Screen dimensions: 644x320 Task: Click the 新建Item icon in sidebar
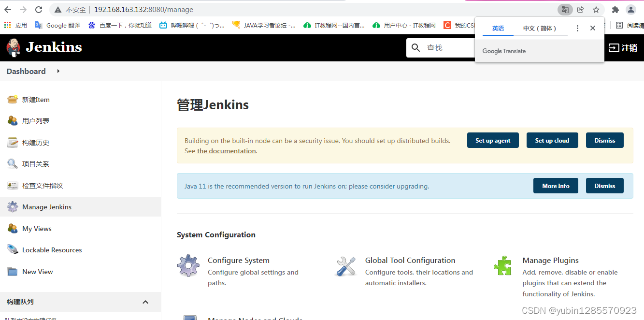(13, 100)
